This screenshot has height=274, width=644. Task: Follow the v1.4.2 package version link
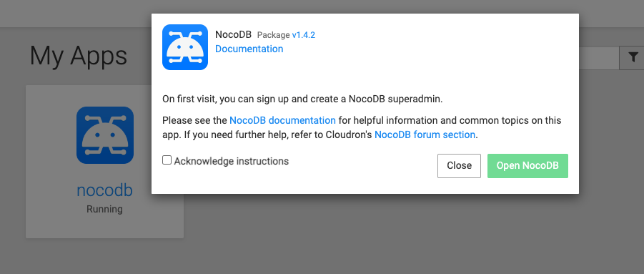pos(304,35)
